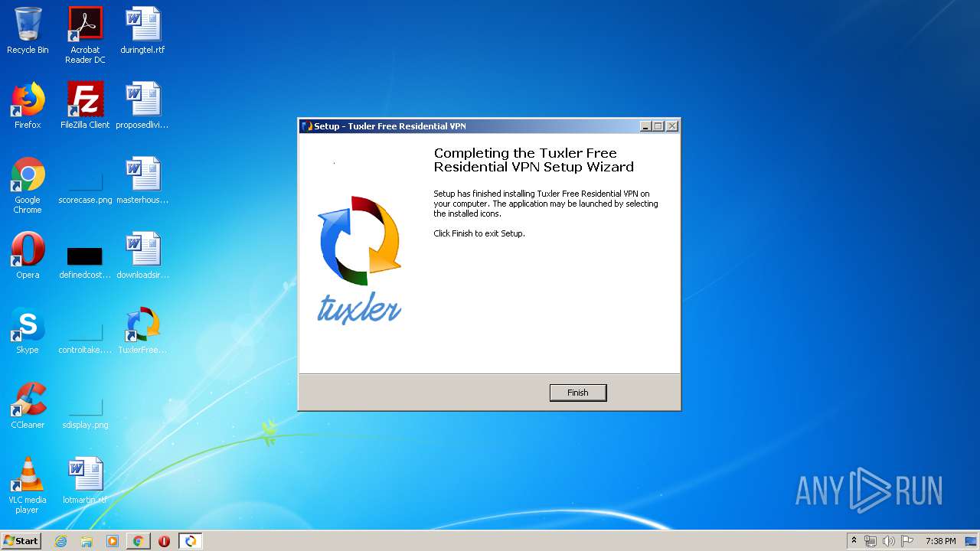The height and width of the screenshot is (551, 980).
Task: Click Show Desktop button at taskbar end
Action: pos(972,541)
